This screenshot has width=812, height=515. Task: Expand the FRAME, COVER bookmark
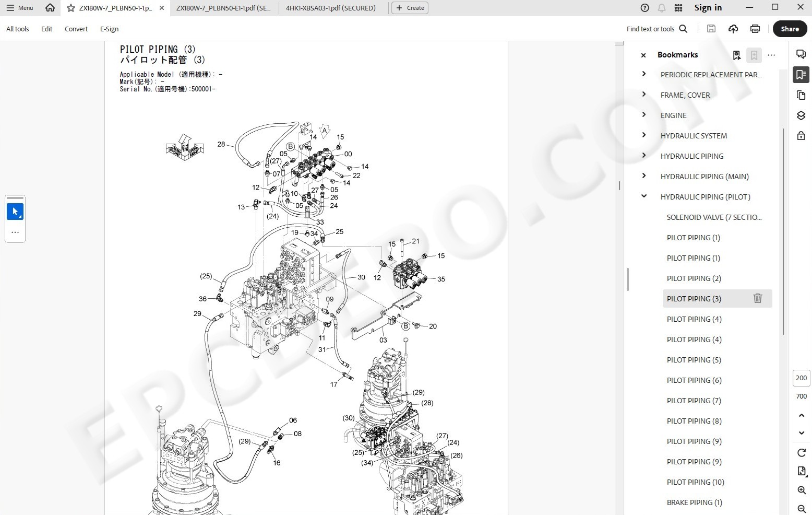coord(644,95)
